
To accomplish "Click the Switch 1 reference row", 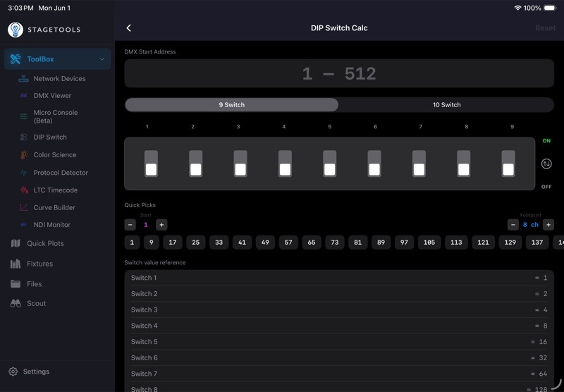I will point(339,278).
